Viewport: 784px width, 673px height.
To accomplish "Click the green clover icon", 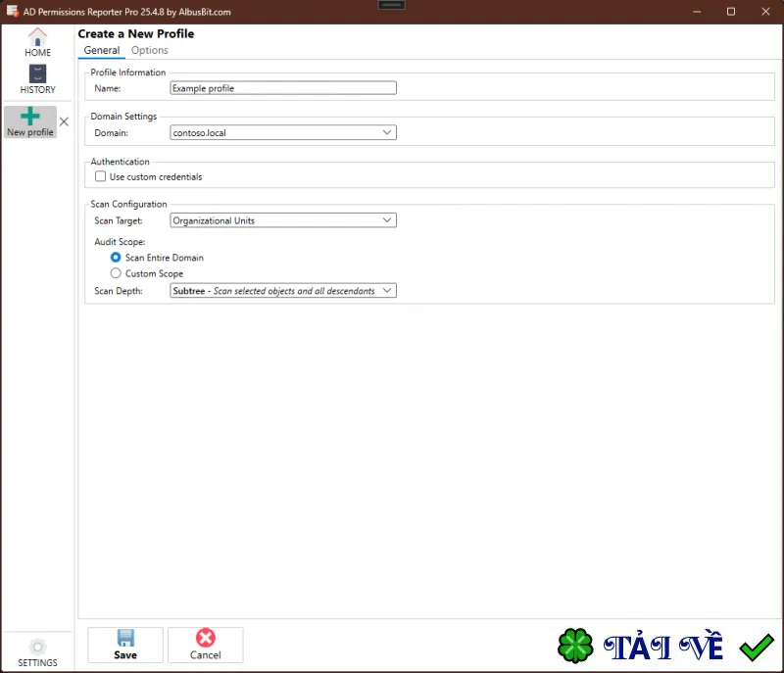I will coord(575,646).
